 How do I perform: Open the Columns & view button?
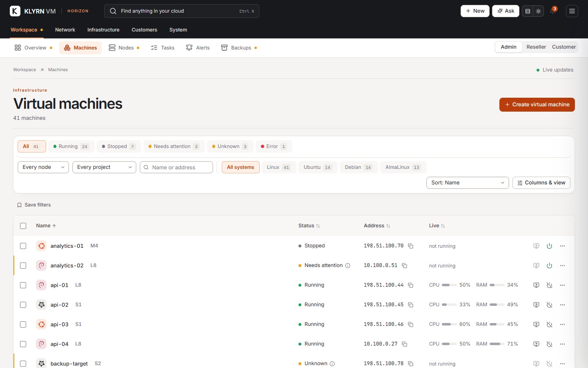541,183
